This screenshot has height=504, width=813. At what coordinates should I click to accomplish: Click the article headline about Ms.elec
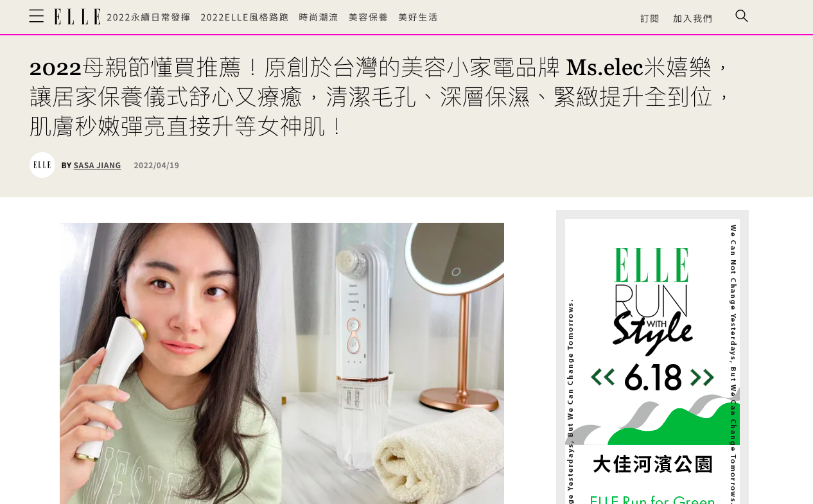coord(380,96)
